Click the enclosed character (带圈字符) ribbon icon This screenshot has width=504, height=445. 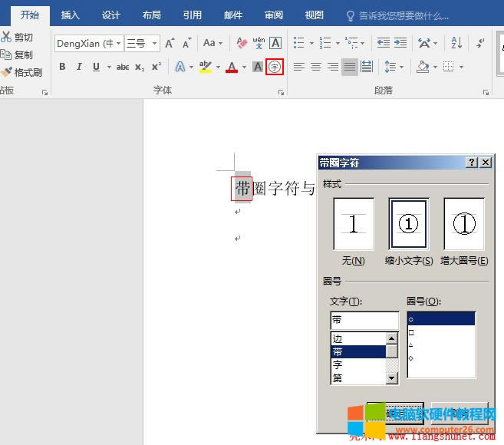(275, 67)
